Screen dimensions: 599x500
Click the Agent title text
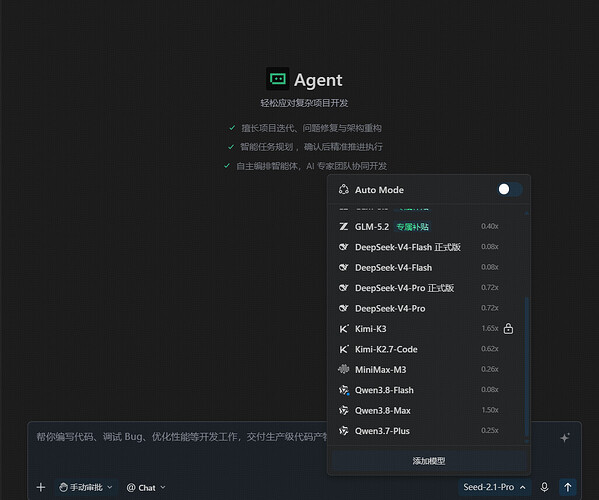(318, 80)
